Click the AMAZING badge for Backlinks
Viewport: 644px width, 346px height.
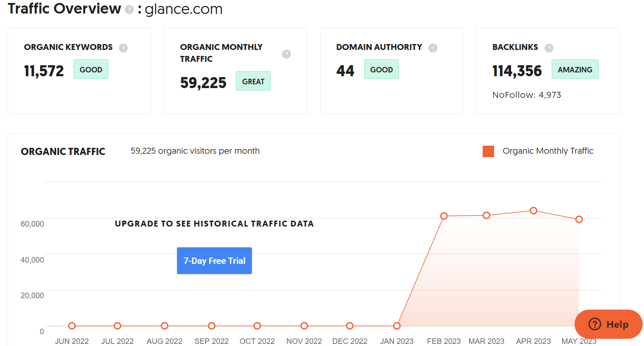pyautogui.click(x=575, y=69)
